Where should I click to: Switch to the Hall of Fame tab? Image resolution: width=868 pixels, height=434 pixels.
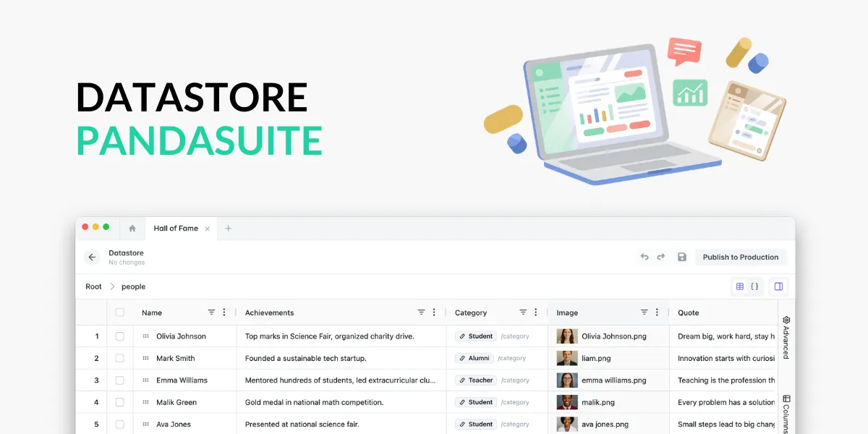tap(174, 228)
